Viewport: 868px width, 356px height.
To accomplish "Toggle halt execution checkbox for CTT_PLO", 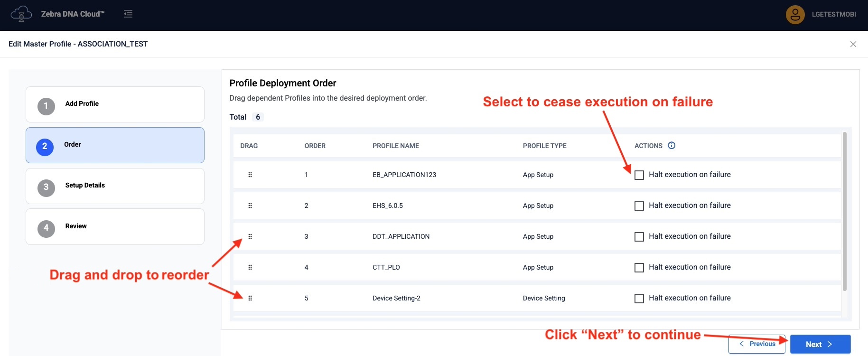I will pos(639,268).
